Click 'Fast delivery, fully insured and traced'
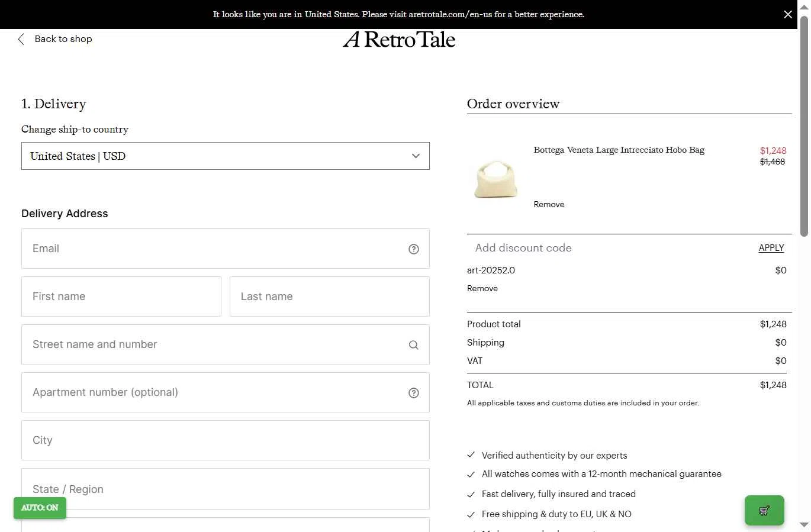811x532 pixels. (558, 494)
